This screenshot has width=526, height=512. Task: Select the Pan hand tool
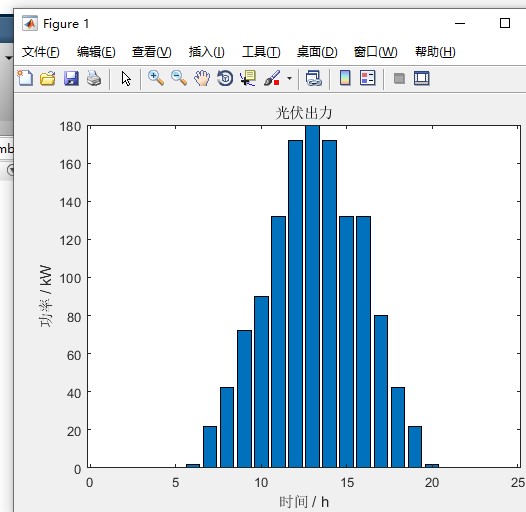click(x=202, y=78)
